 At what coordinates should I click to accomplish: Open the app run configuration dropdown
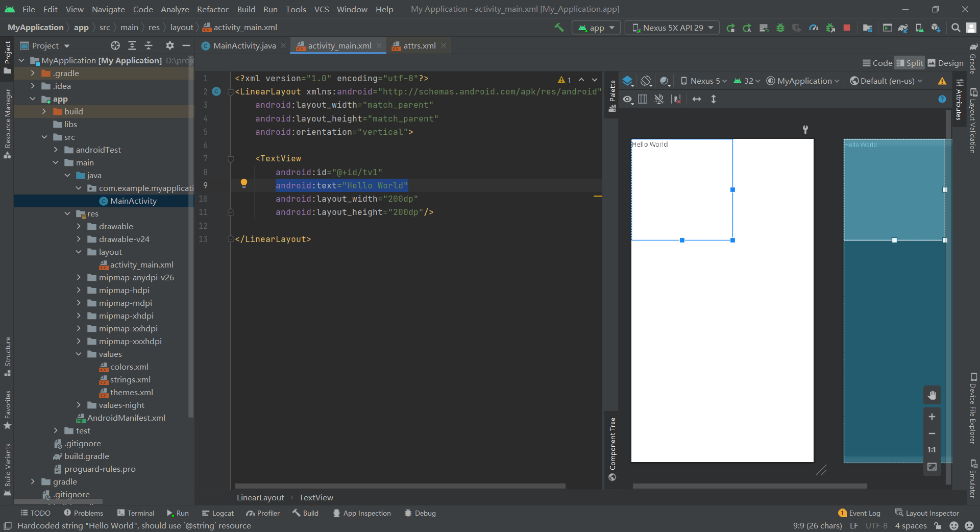click(596, 28)
